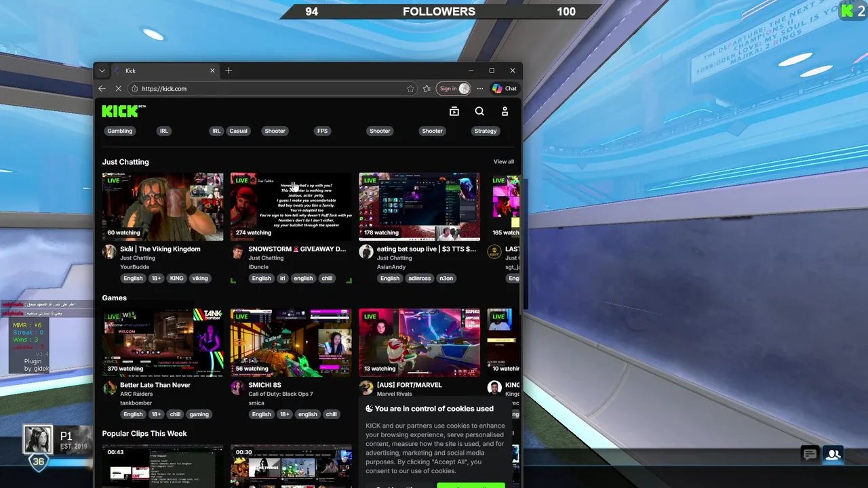Open the YourBudde streamer avatar
868x488 pixels.
coord(109,251)
